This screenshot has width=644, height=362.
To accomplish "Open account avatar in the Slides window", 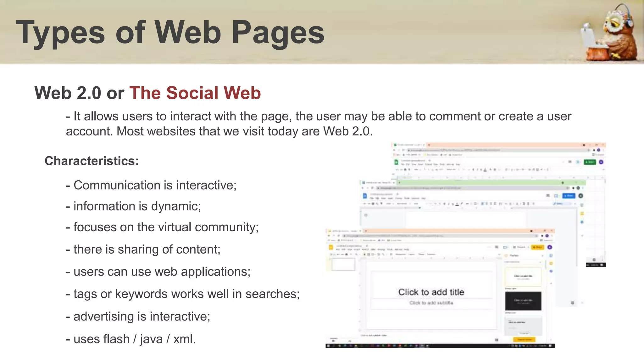I will tap(550, 247).
